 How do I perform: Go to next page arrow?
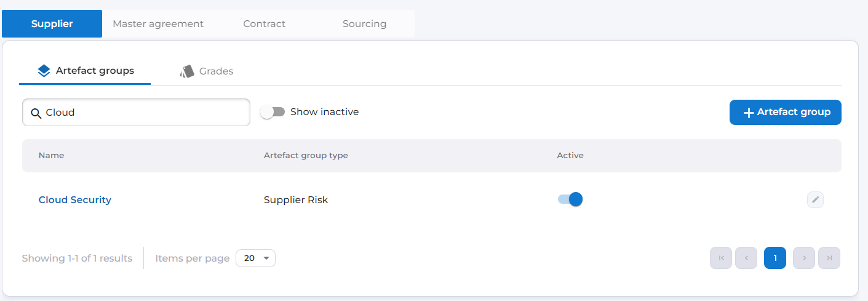click(804, 258)
